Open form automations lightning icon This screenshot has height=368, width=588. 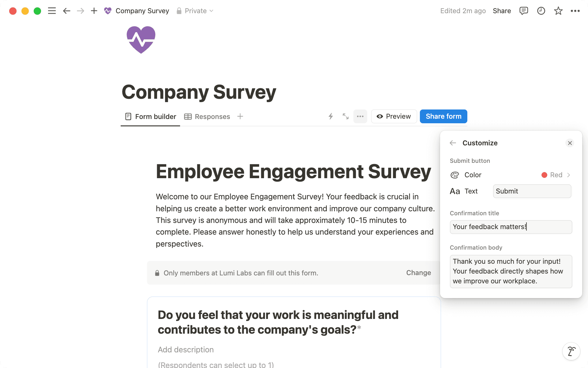coord(330,116)
